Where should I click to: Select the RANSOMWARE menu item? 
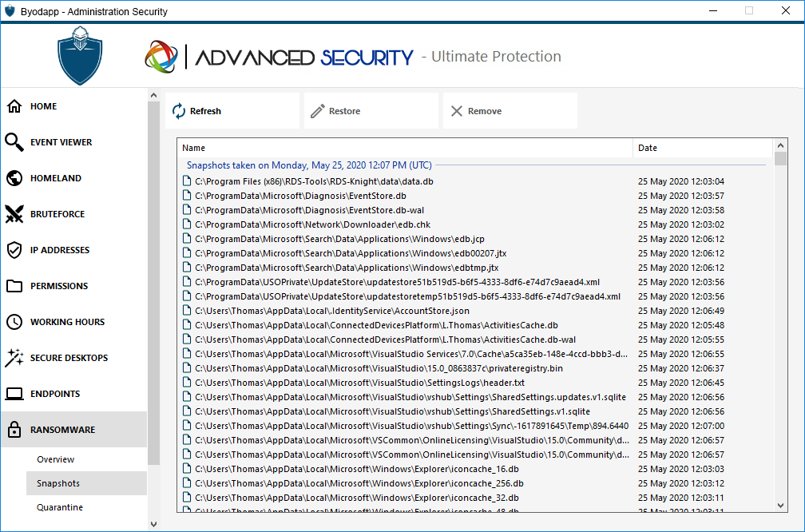point(74,429)
